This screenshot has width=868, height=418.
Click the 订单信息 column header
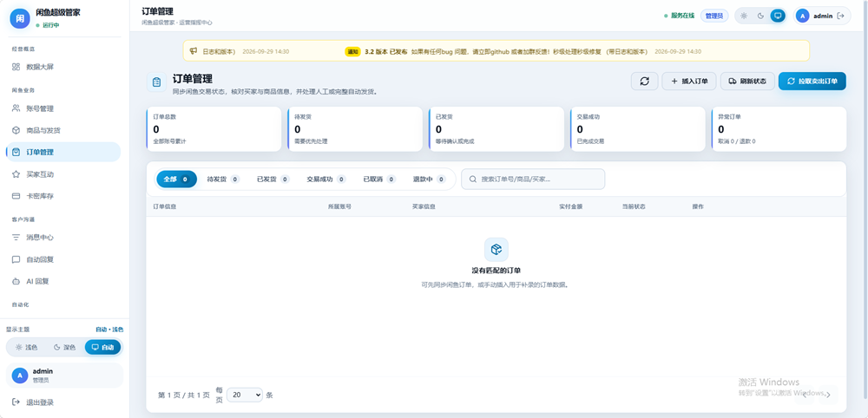[164, 206]
